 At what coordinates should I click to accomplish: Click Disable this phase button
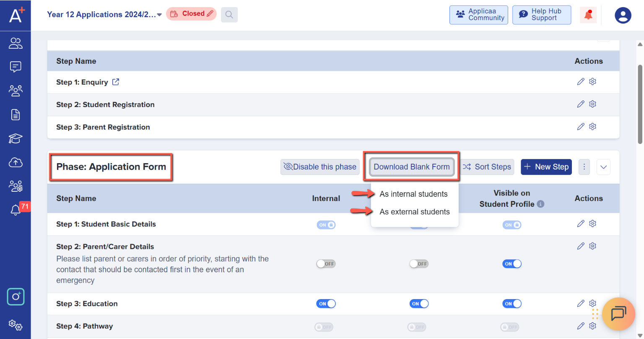coord(320,167)
